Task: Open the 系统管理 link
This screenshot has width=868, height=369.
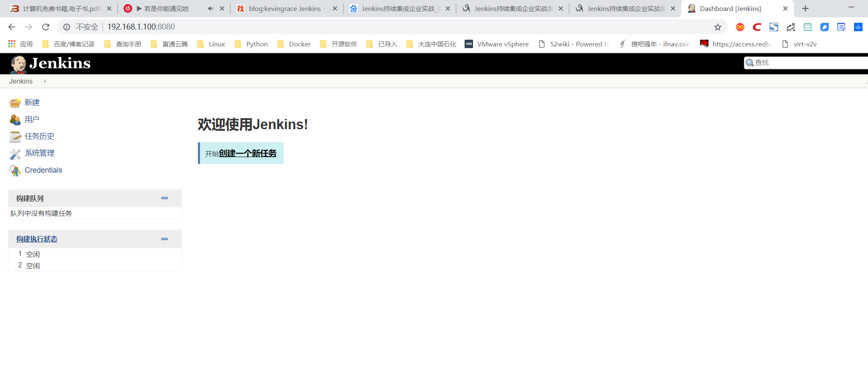Action: tap(40, 153)
